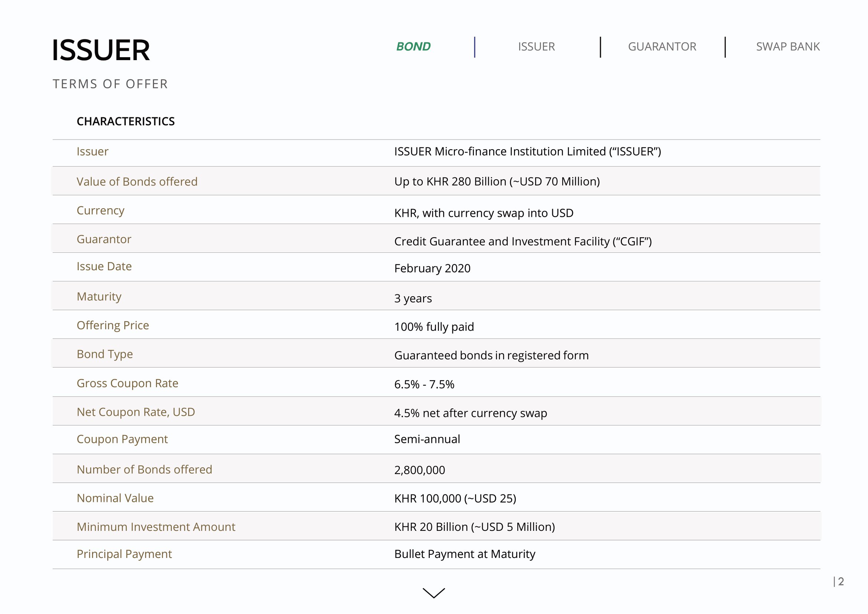This screenshot has width=868, height=614.
Task: Click the Credit Guarantee and Investment Facility text
Action: (523, 241)
